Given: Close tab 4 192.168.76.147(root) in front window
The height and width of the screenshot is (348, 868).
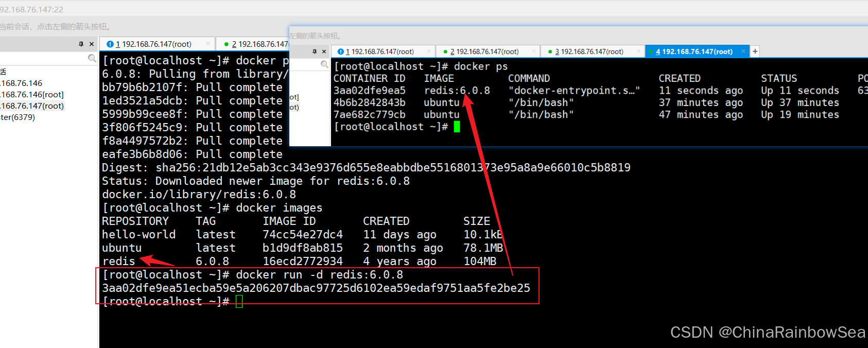Looking at the screenshot, I should click(x=743, y=51).
